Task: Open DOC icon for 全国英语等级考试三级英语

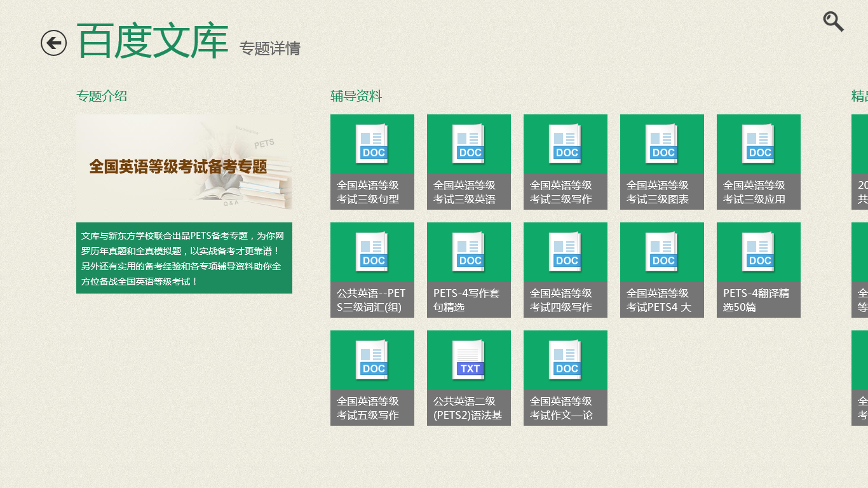Action: 469,144
